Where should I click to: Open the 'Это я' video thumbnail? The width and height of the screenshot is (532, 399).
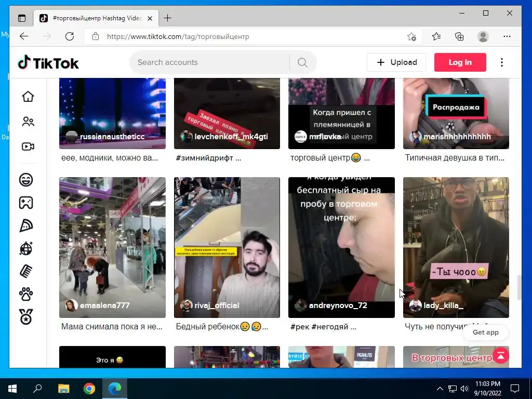click(112, 357)
